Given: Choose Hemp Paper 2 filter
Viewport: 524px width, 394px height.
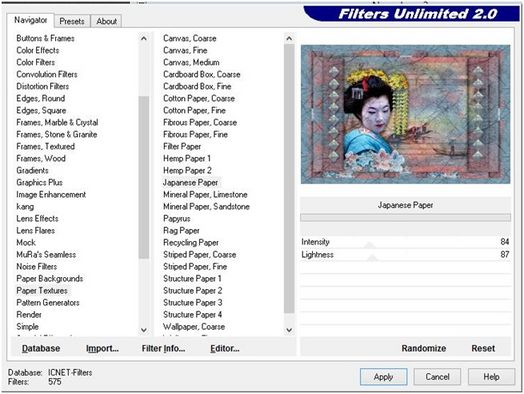Looking at the screenshot, I should coord(187,171).
